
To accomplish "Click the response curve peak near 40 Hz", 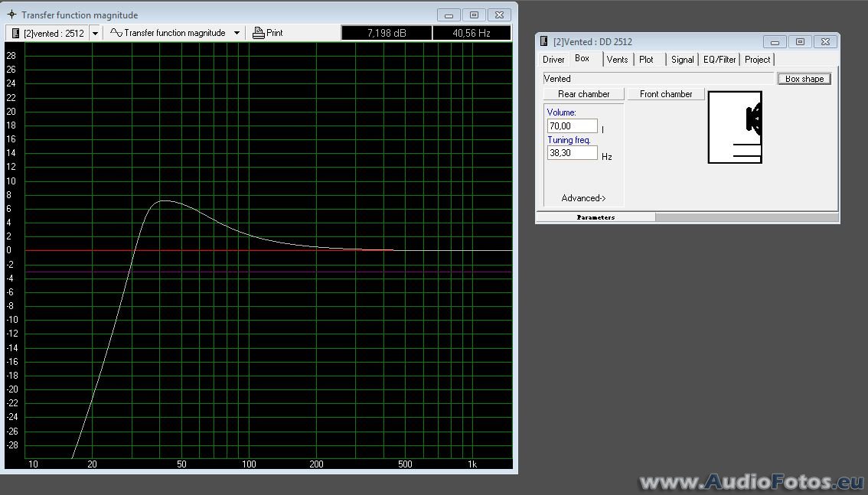I will click(x=164, y=200).
